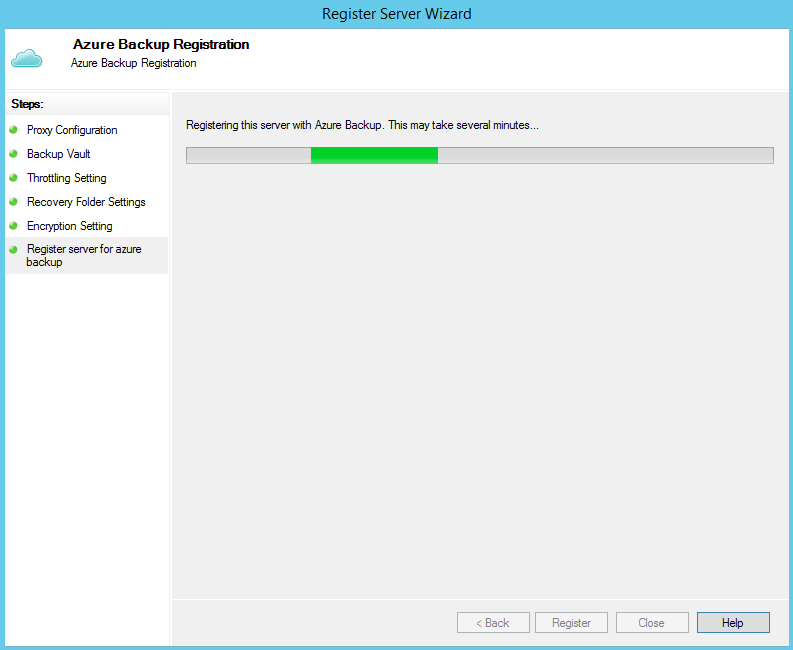Click the Close button
This screenshot has width=793, height=650.
click(x=652, y=623)
